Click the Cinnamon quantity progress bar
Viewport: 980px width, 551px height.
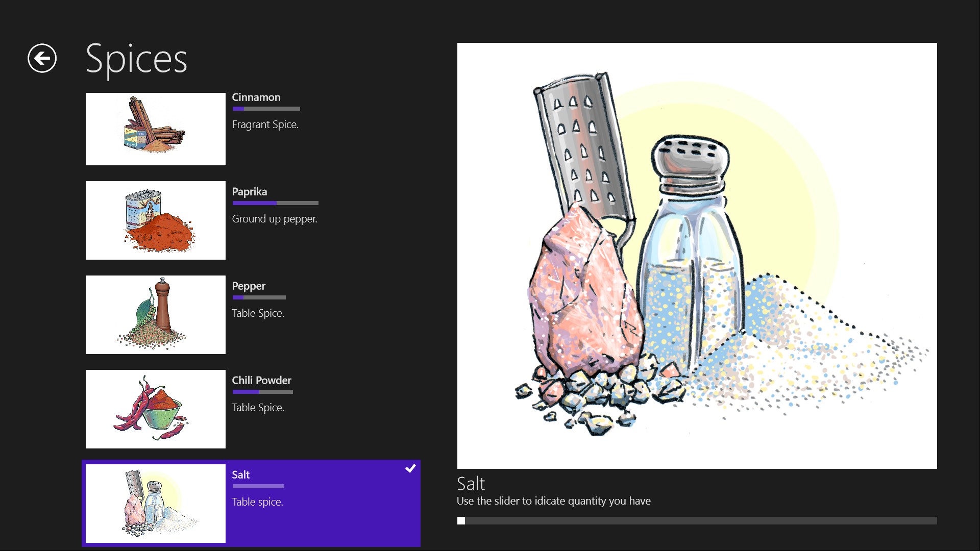click(266, 109)
